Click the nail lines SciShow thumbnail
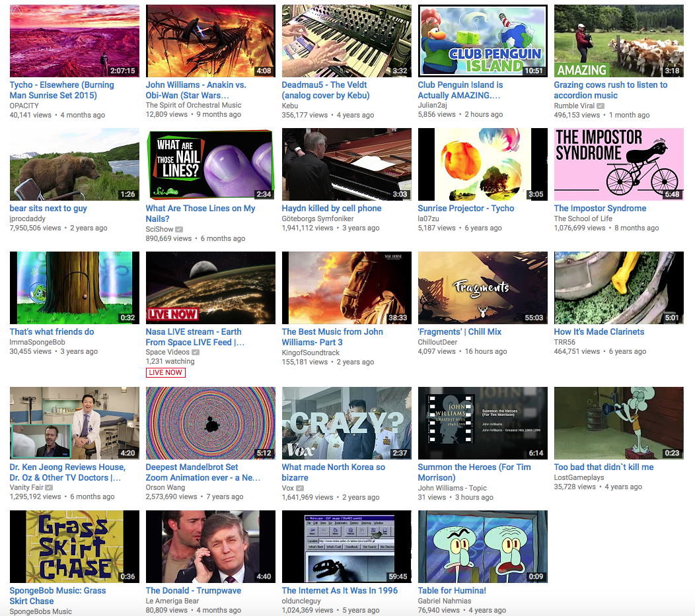The image size is (695, 616). [x=211, y=164]
